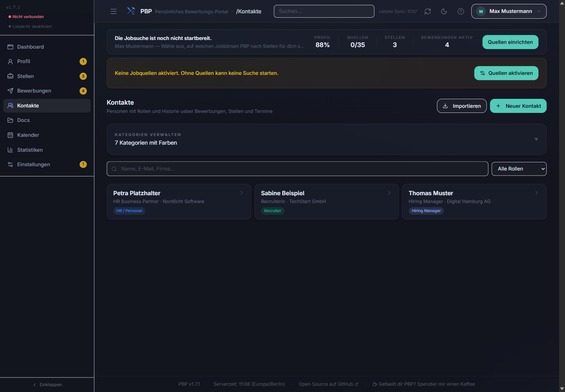The width and height of the screenshot is (565, 392).
Task: Click PBP v1.7.1 footer text
Action: [x=189, y=384]
